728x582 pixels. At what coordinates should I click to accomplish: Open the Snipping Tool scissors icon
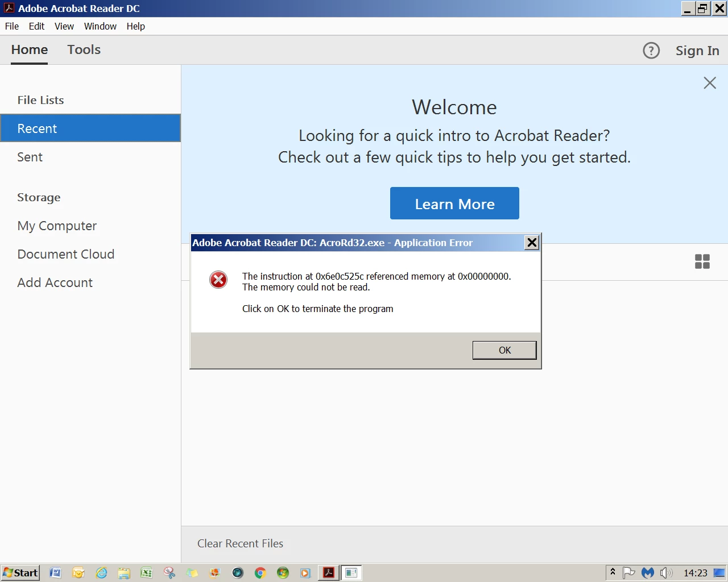pos(169,573)
